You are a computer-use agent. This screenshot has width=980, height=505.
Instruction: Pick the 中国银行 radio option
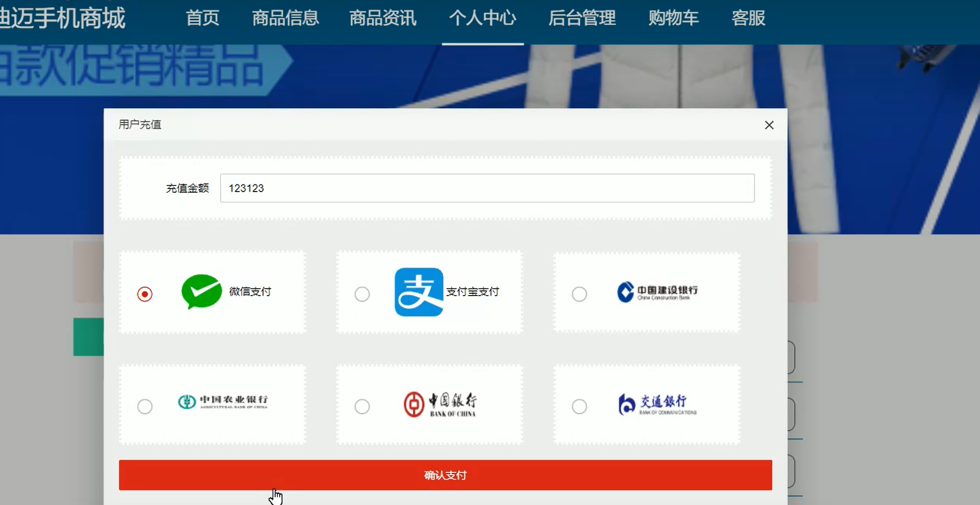[x=362, y=406]
